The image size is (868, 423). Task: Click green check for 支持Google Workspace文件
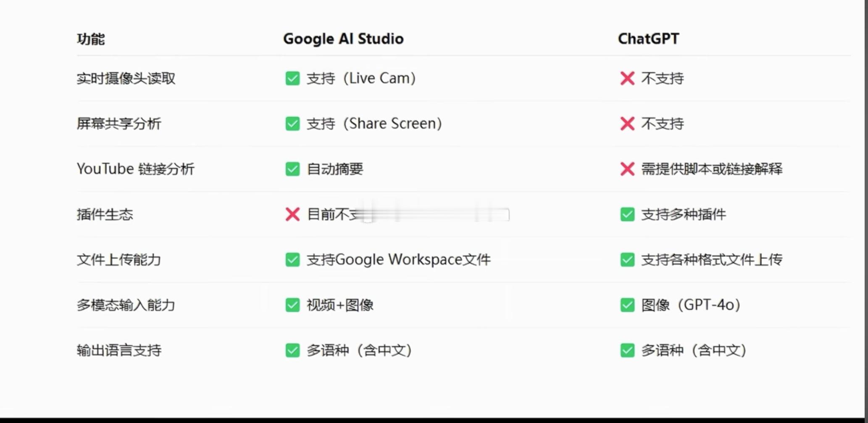292,259
